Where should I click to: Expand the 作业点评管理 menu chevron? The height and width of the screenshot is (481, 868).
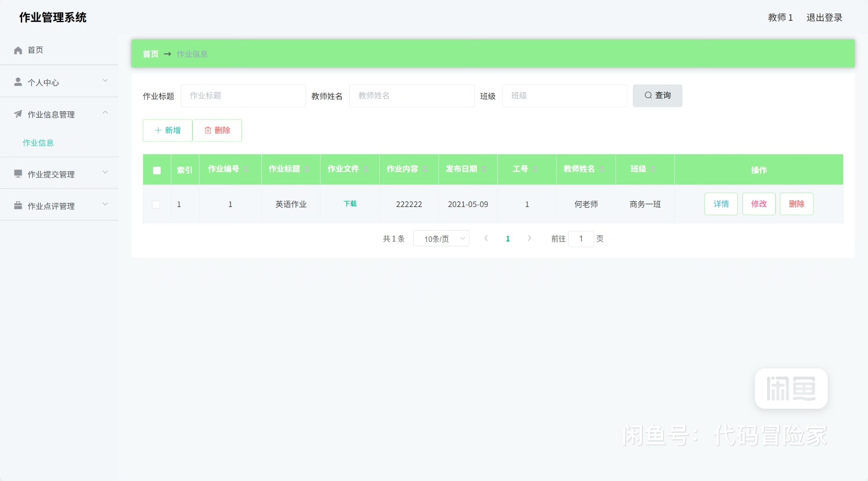(x=105, y=204)
